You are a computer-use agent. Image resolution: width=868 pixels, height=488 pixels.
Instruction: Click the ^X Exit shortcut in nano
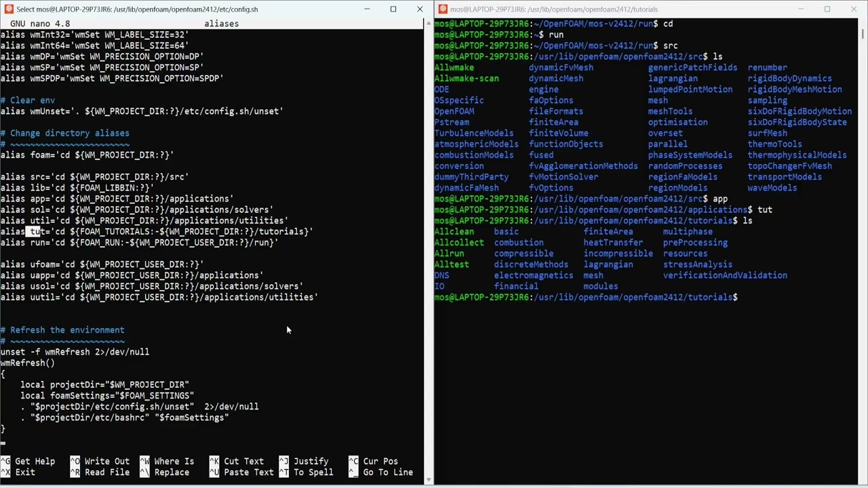coord(18,472)
